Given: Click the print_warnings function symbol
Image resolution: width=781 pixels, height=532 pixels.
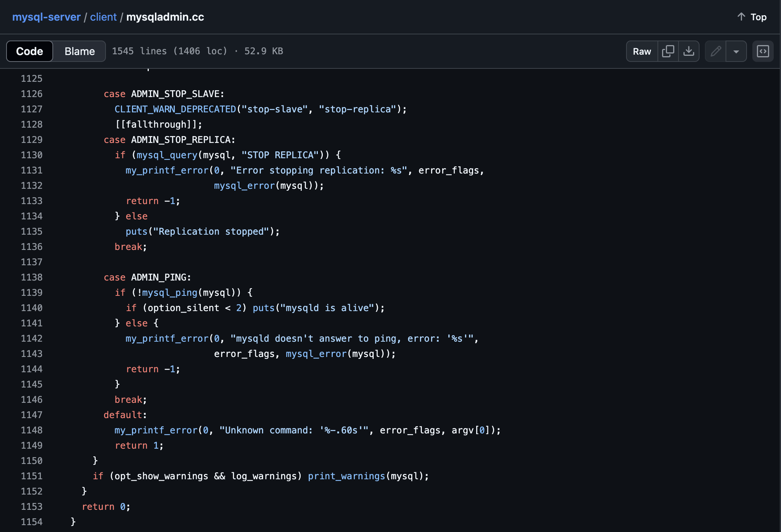Looking at the screenshot, I should 346,476.
